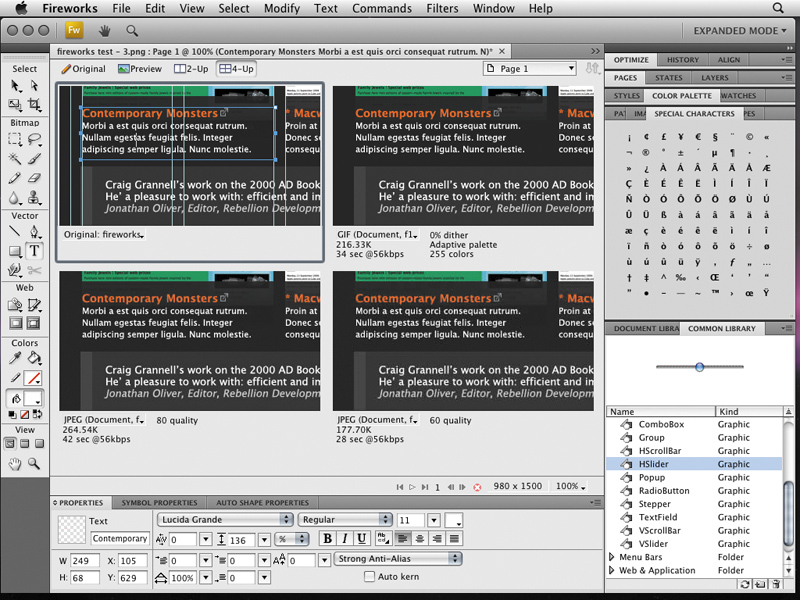
Task: Select the Line tool
Action: click(x=15, y=232)
